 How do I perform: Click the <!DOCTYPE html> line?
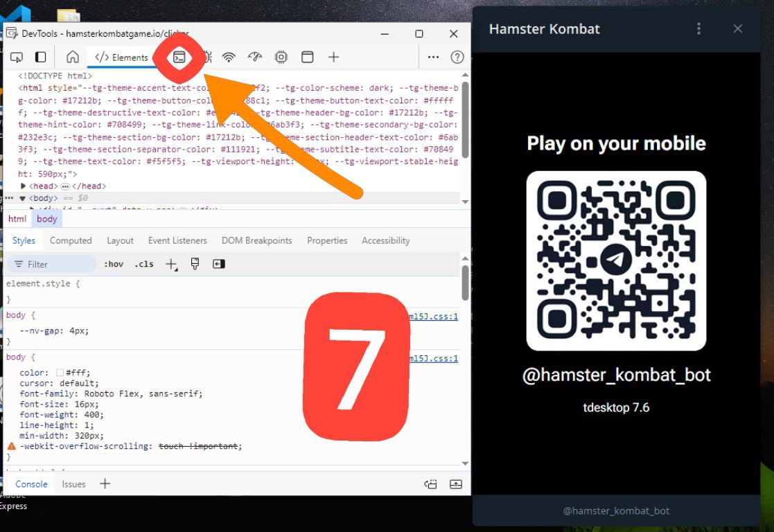click(55, 76)
